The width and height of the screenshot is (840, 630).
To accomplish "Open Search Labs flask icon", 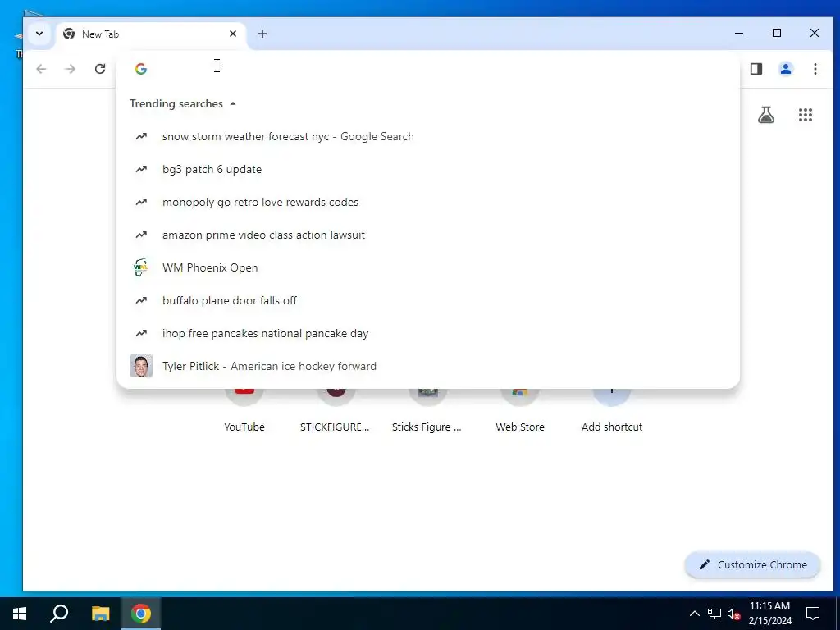I will [766, 115].
